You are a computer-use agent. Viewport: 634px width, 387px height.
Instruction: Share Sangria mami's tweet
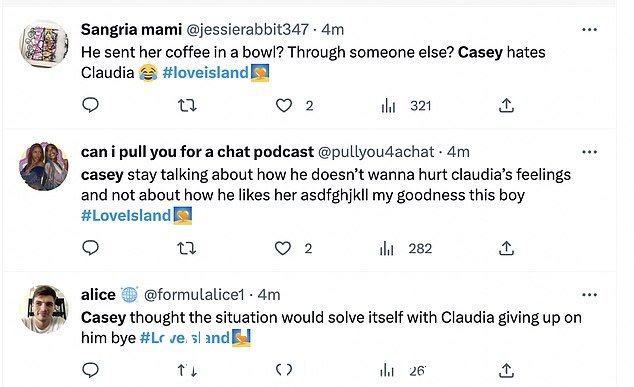506,105
